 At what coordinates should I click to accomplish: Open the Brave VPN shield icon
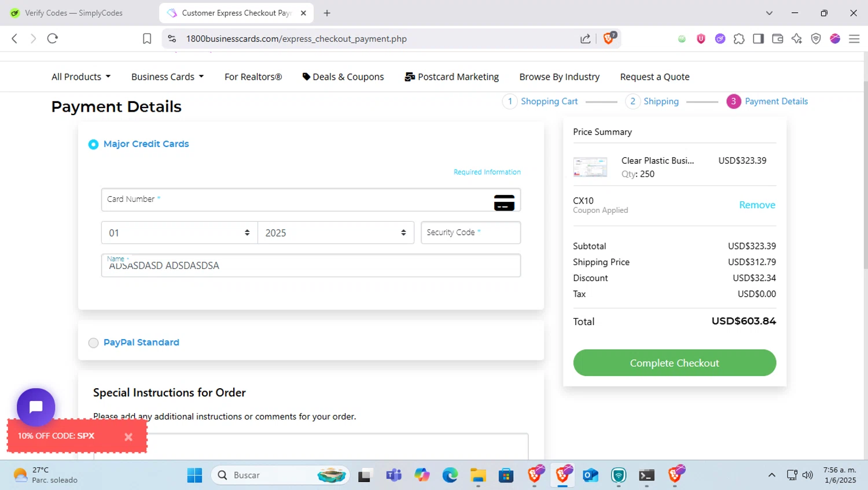(816, 39)
